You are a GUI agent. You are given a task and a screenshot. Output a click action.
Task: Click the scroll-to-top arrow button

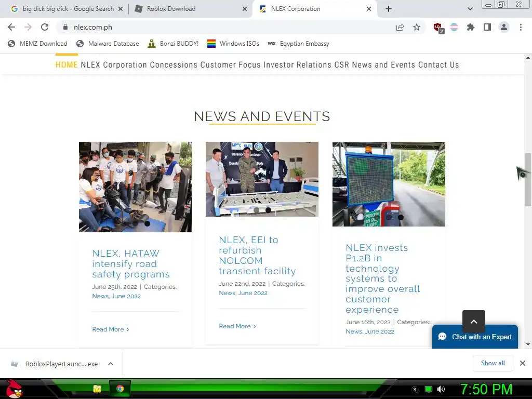474,321
